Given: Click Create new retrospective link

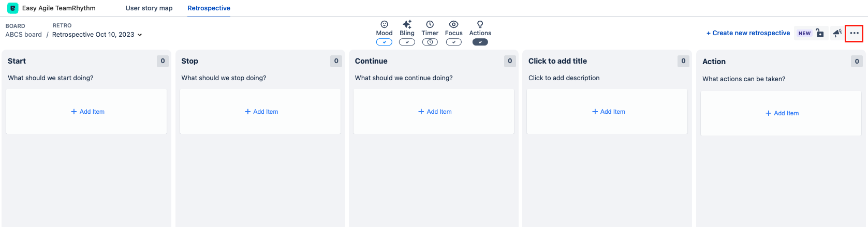Looking at the screenshot, I should (x=748, y=33).
